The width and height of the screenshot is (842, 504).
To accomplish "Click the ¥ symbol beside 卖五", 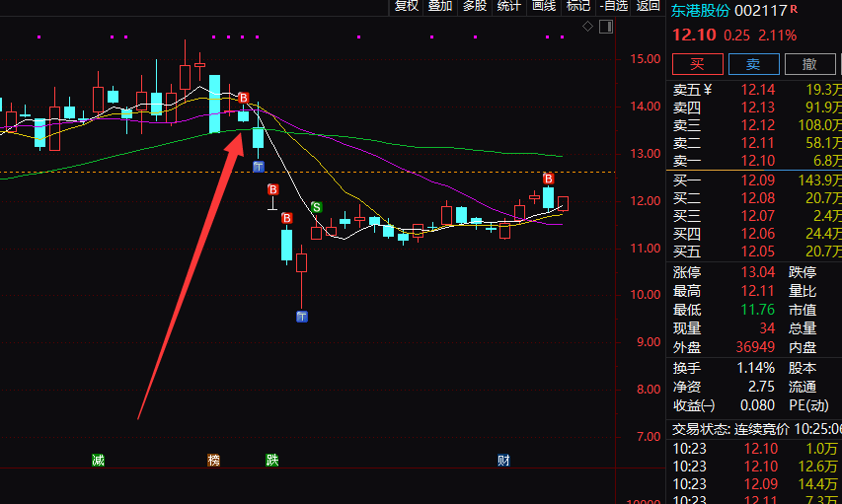I will click(x=708, y=90).
